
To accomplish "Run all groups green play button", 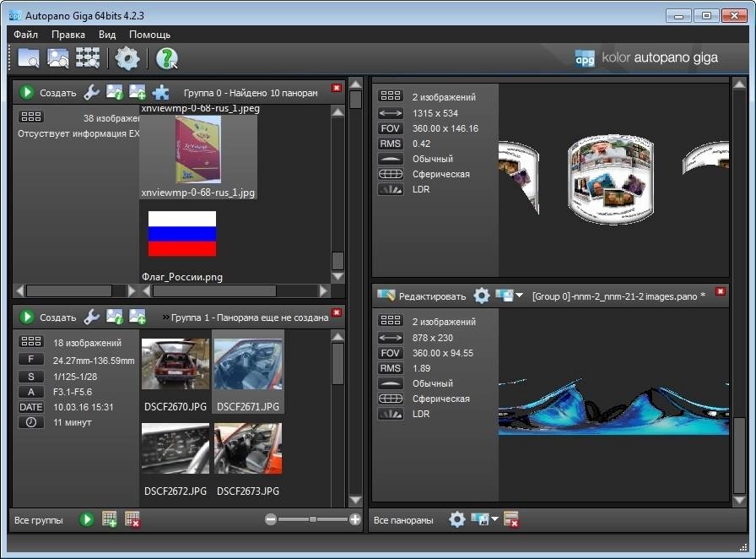I will [x=87, y=519].
